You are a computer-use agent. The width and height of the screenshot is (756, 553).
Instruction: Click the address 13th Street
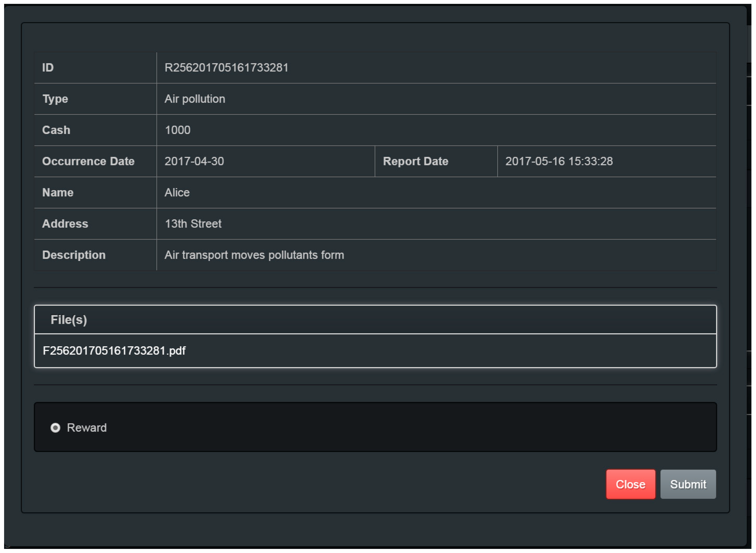193,224
